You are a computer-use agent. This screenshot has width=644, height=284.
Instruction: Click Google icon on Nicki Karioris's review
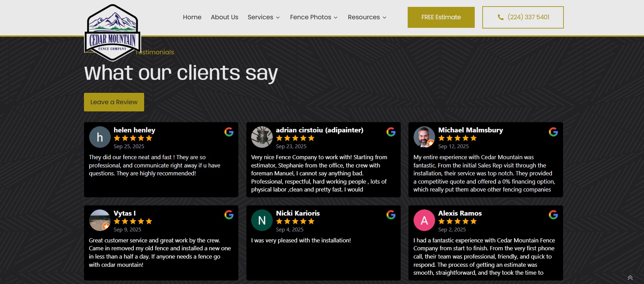(x=391, y=215)
